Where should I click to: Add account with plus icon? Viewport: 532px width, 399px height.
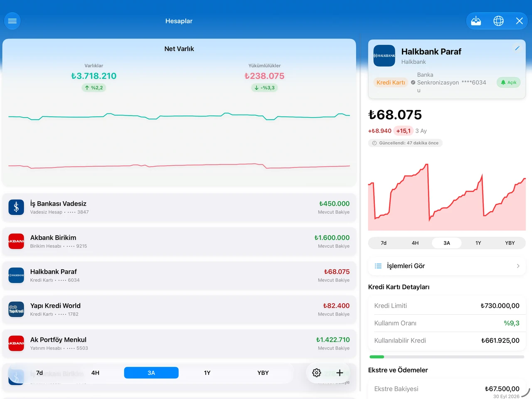(x=340, y=373)
